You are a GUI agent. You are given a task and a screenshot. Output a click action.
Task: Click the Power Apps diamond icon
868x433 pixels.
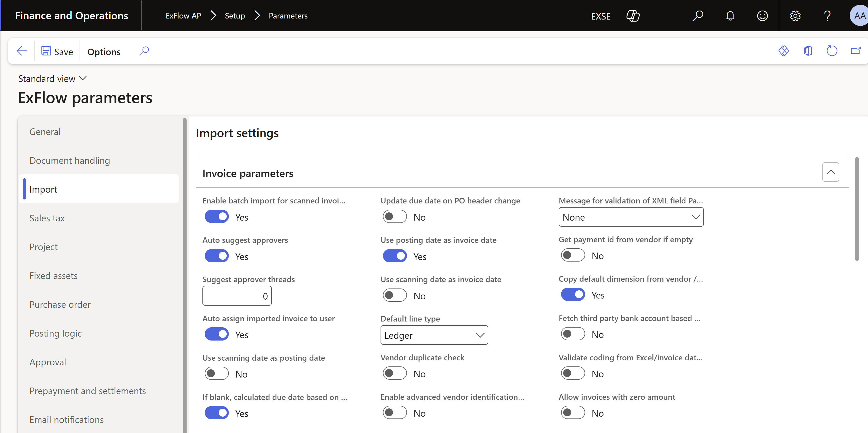click(784, 51)
